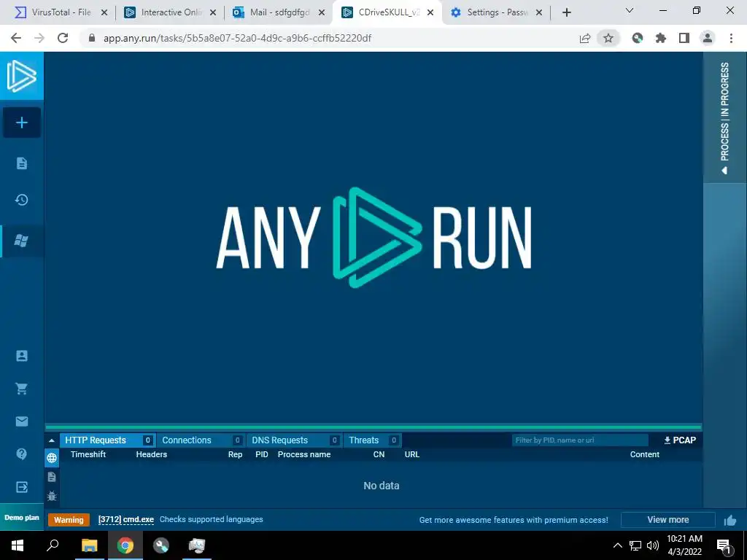
Task: Close the Mail browser tab
Action: pos(322,13)
